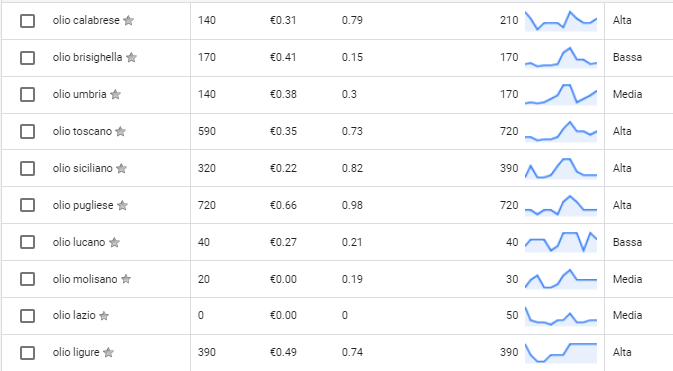
Task: Click the star next to olio pugliese
Action: point(122,205)
